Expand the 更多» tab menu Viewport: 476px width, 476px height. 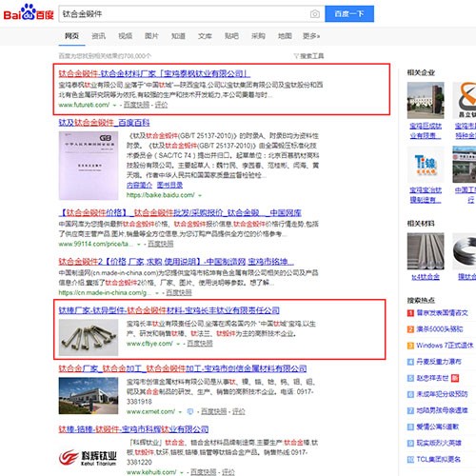click(311, 36)
